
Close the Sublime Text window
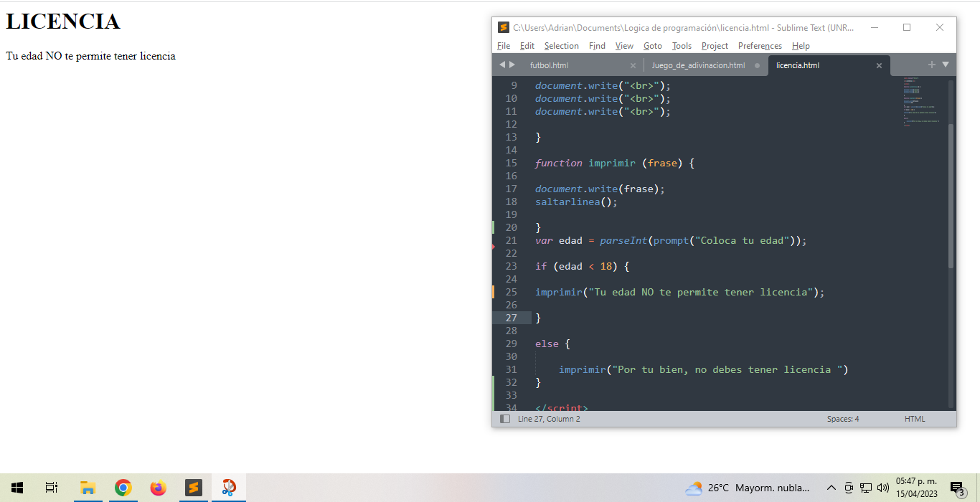point(940,27)
